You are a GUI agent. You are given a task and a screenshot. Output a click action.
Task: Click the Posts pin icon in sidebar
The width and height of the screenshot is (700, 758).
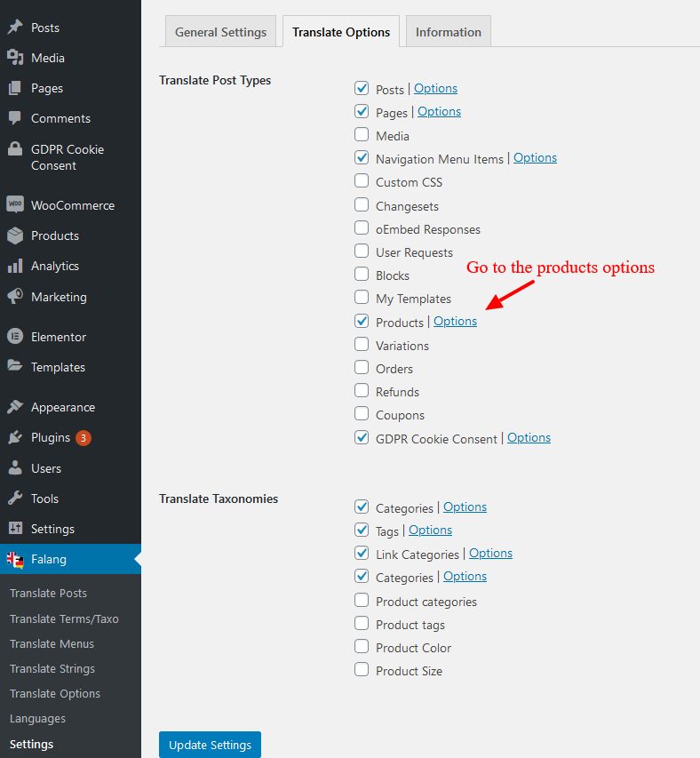[15, 27]
